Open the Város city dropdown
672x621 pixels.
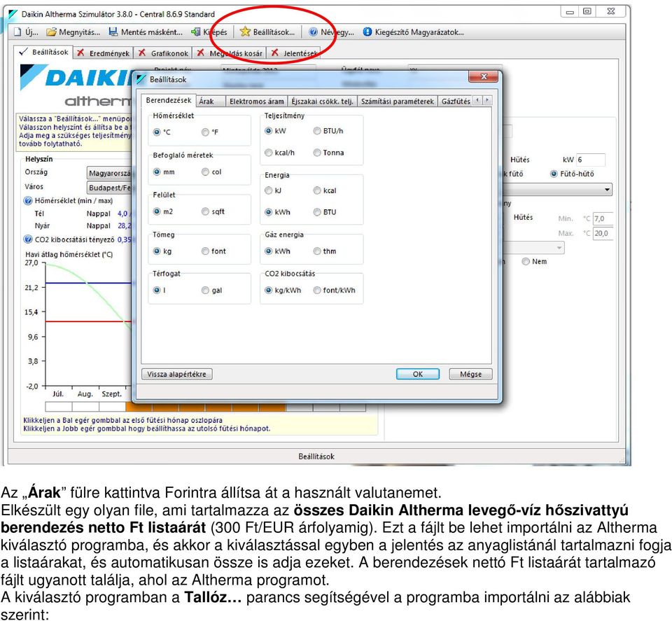click(110, 188)
